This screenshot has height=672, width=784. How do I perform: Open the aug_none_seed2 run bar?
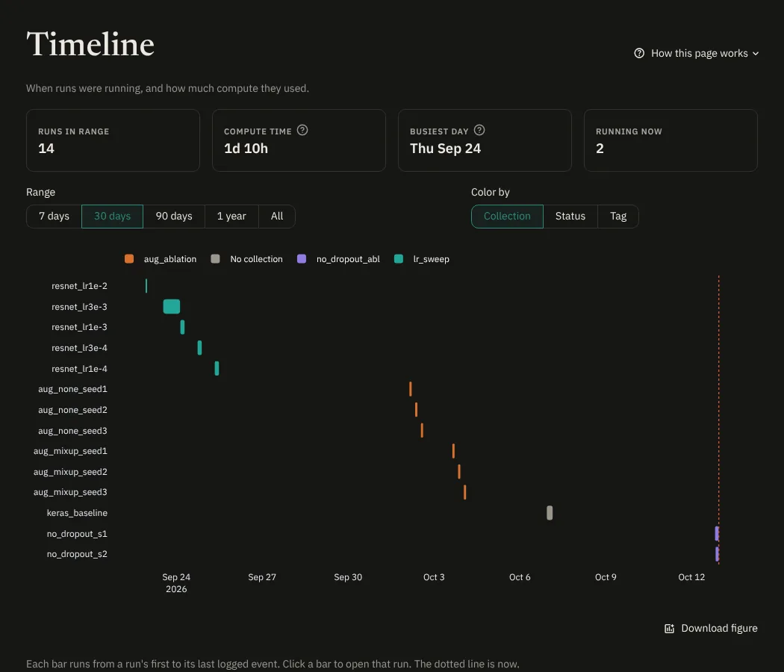pyautogui.click(x=416, y=409)
